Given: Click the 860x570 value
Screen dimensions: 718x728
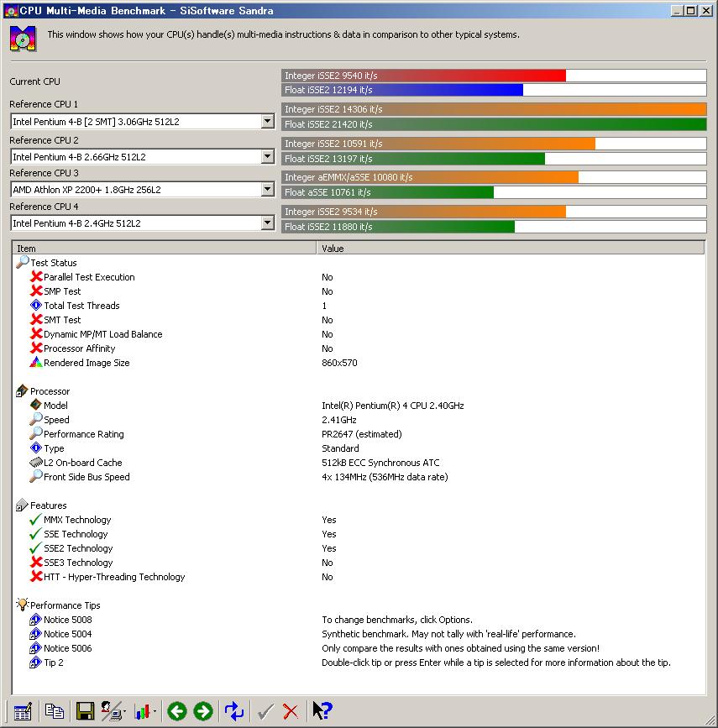Looking at the screenshot, I should 339,363.
